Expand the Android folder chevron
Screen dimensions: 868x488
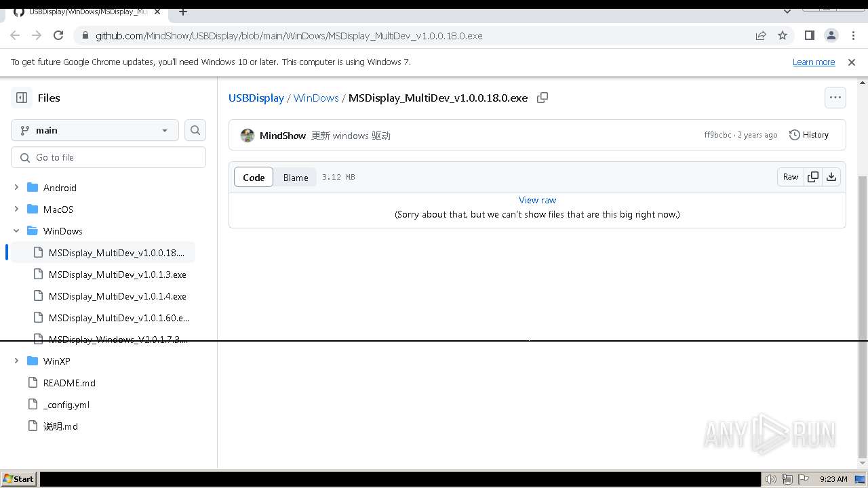coord(16,187)
